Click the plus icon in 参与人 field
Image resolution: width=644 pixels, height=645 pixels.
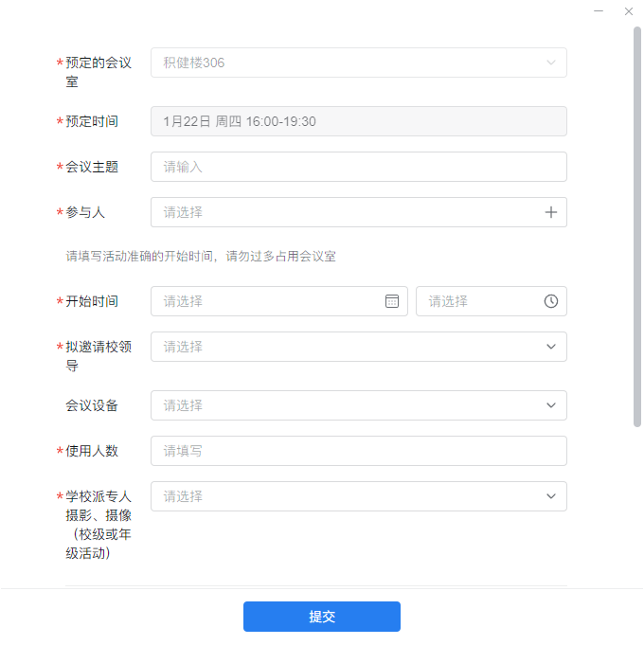(x=551, y=212)
